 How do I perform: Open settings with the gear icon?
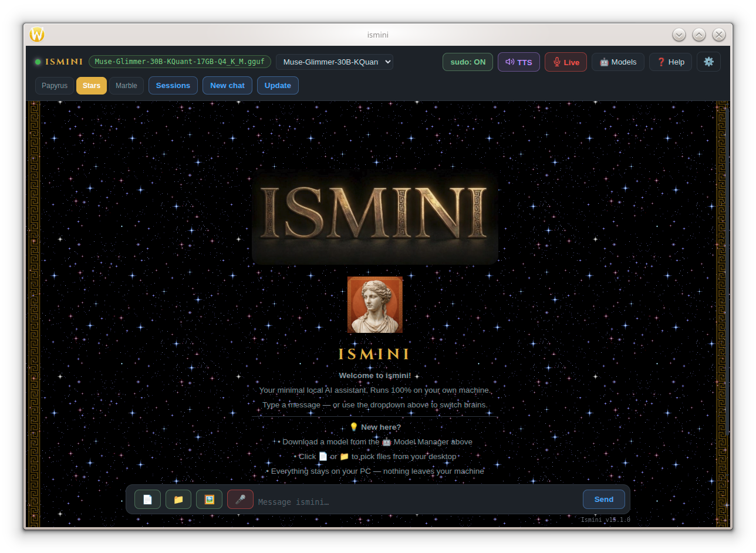click(x=708, y=62)
